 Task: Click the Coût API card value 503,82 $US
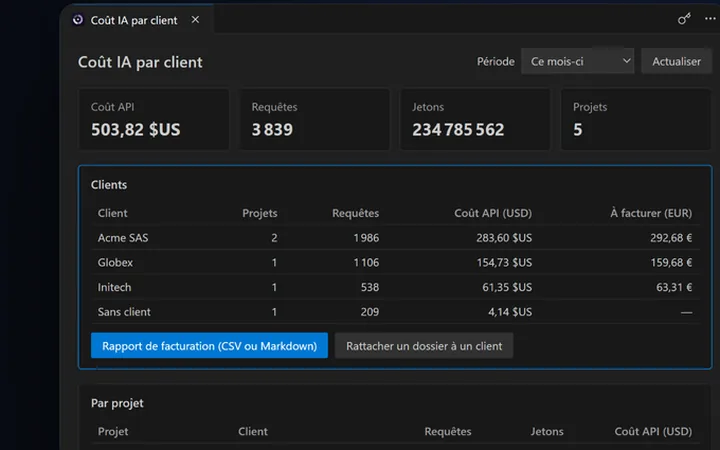pos(135,129)
